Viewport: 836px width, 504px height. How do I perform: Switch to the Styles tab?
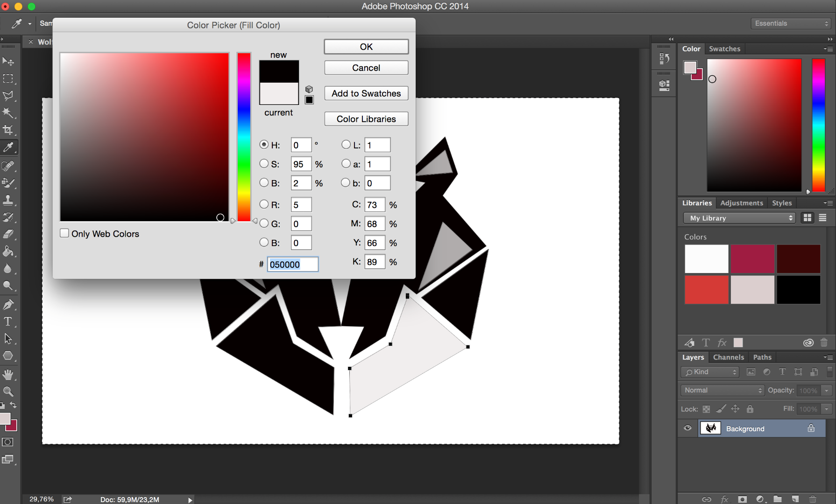781,203
